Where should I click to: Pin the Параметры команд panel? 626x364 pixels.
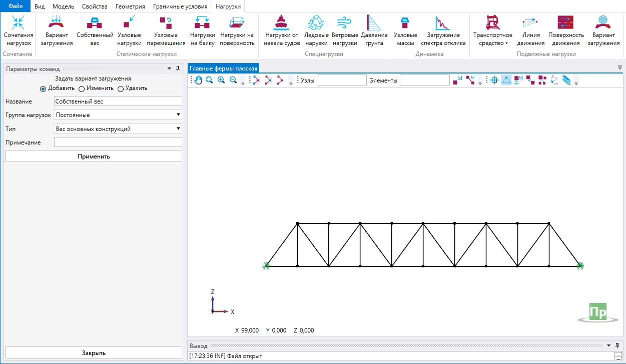pos(178,69)
